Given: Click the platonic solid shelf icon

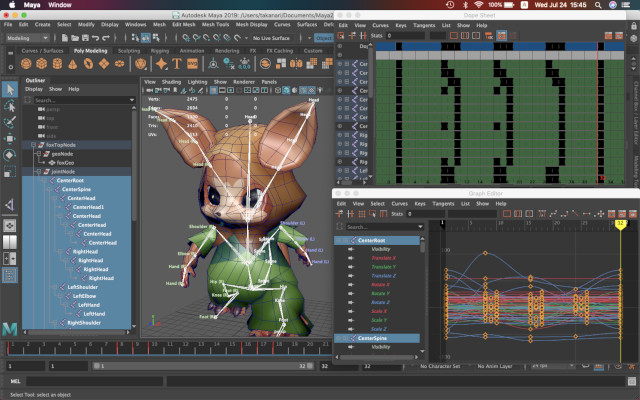Looking at the screenshot, I should coord(140,64).
